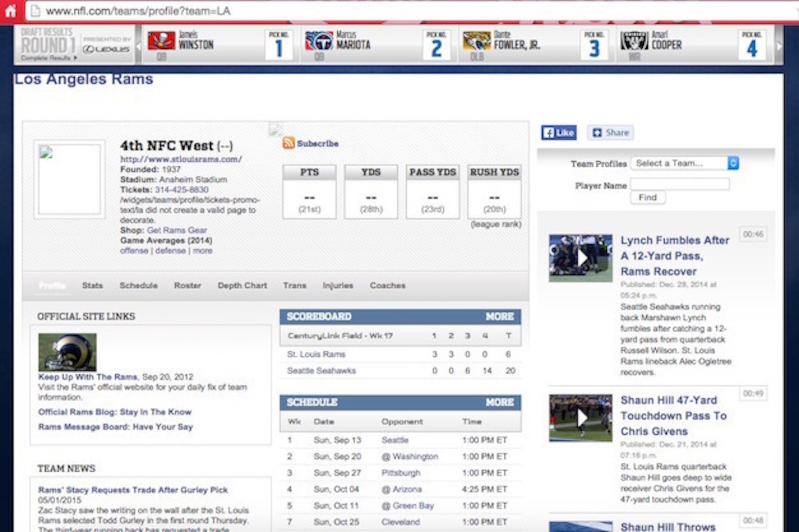This screenshot has height=532, width=799.
Task: Switch to the Coaches tab
Action: pyautogui.click(x=388, y=285)
